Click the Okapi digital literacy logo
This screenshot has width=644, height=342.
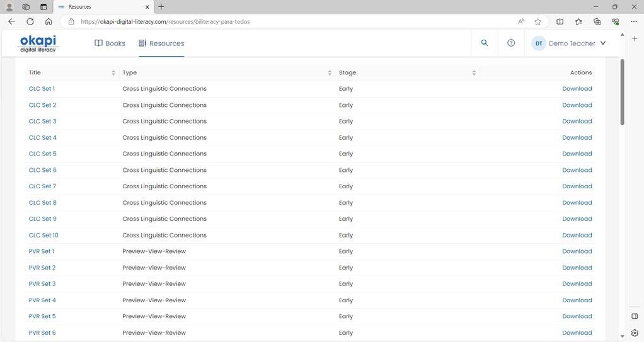(38, 43)
